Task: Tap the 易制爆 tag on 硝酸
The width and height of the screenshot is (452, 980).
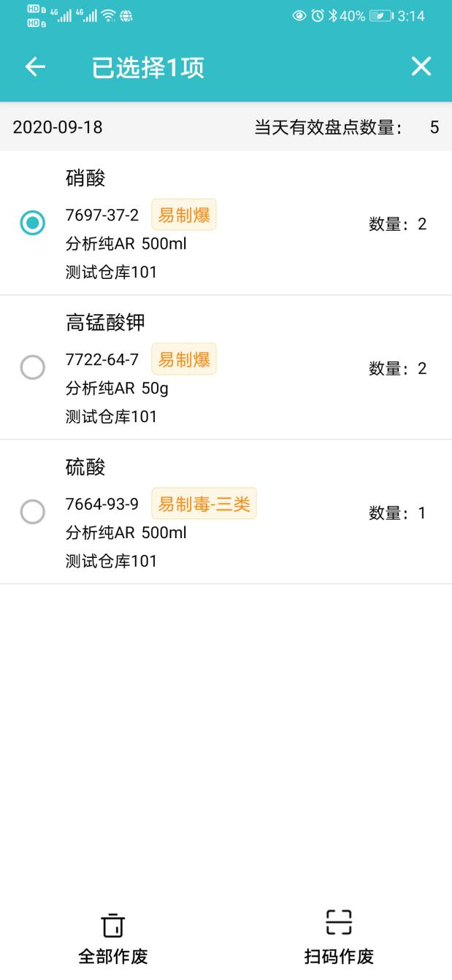Action: pos(184,215)
